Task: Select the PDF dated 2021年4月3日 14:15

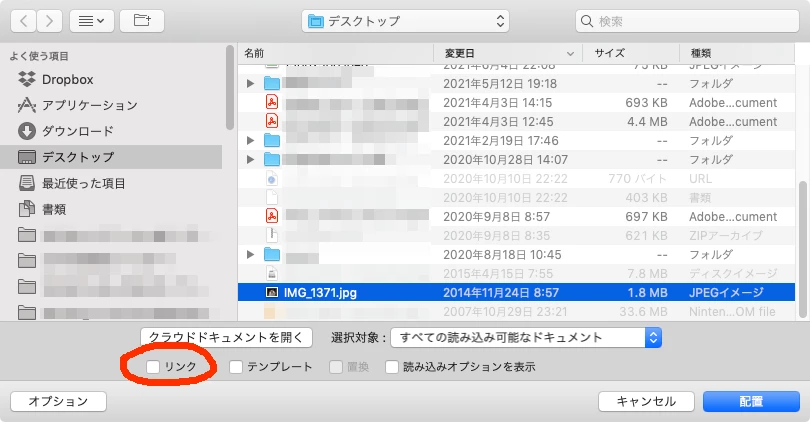Action: (517, 103)
